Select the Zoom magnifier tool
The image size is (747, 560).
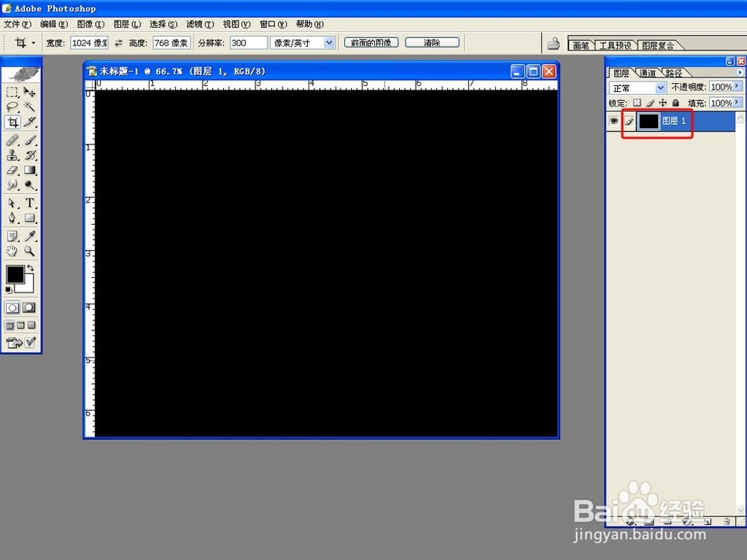(30, 251)
